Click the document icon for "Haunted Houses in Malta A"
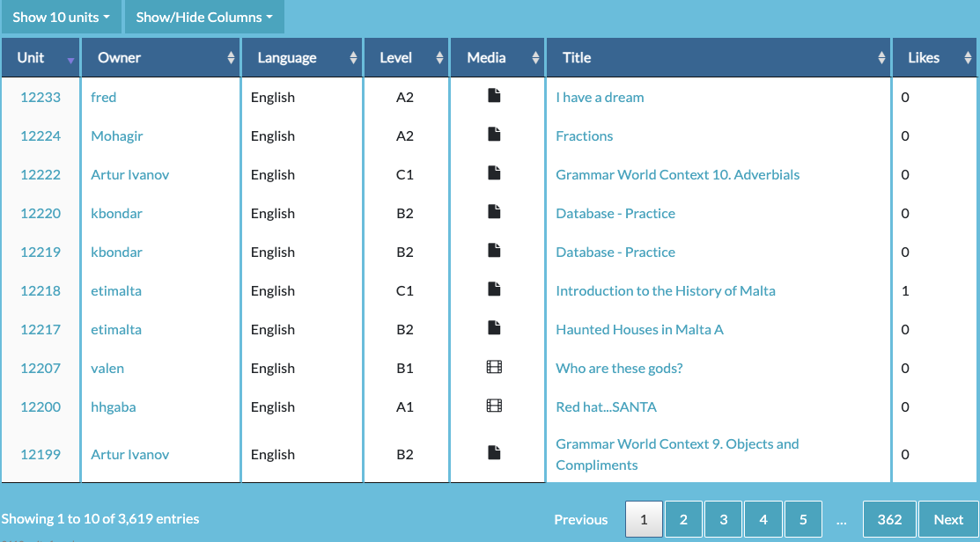The image size is (980, 542). [x=494, y=328]
